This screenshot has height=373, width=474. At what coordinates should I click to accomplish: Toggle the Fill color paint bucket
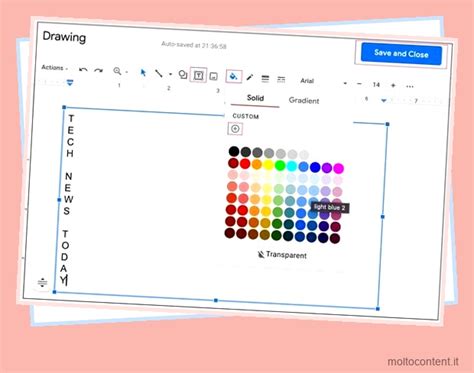coord(234,77)
